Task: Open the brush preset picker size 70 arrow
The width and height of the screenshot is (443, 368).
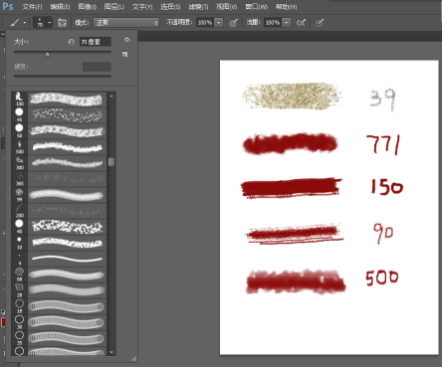Action: point(49,23)
